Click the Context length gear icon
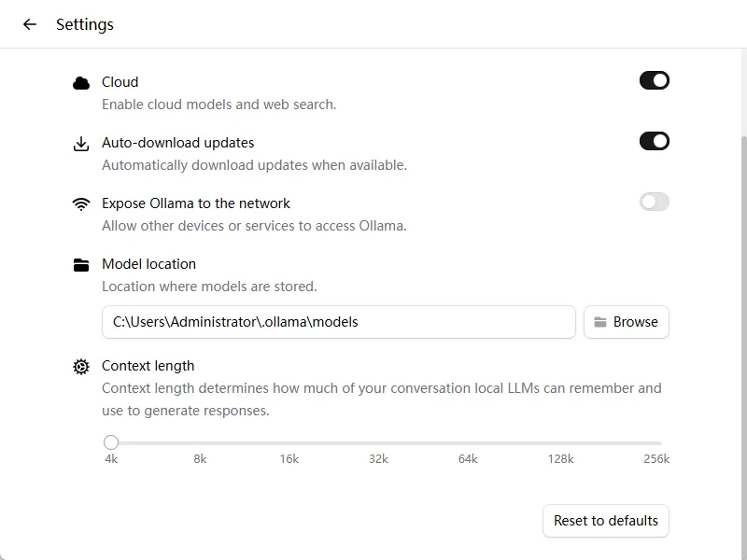Viewport: 747px width, 560px height. (81, 367)
